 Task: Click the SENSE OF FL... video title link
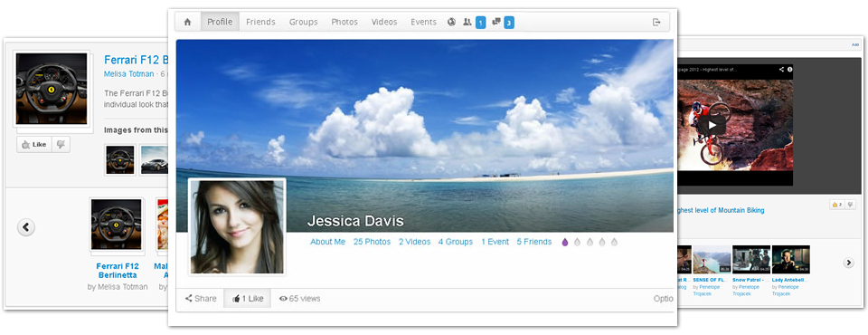coord(710,281)
